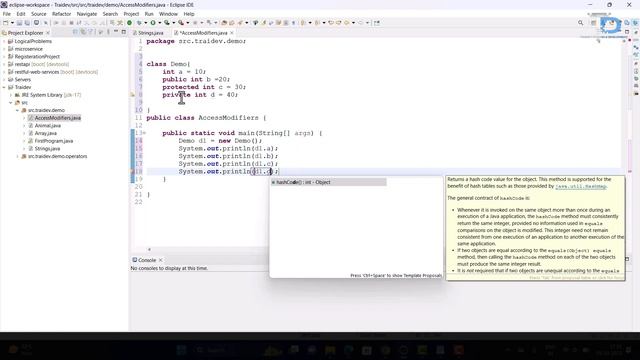Image resolution: width=640 pixels, height=360 pixels.
Task: Click the New file toolbar icon
Action: pyautogui.click(x=5, y=23)
